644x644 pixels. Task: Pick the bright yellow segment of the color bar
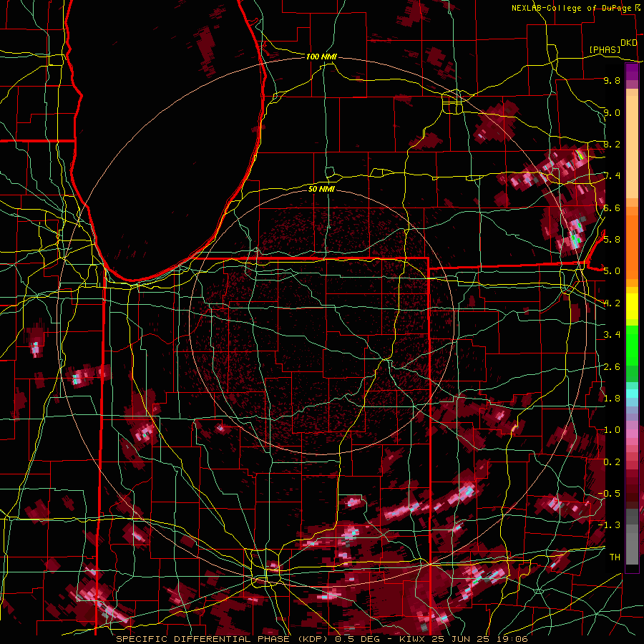tap(632, 306)
